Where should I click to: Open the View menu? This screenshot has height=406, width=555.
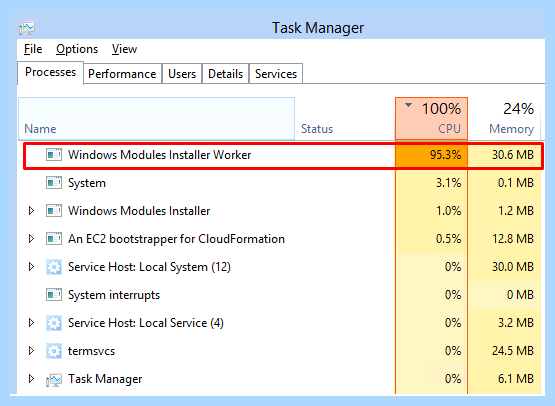124,49
